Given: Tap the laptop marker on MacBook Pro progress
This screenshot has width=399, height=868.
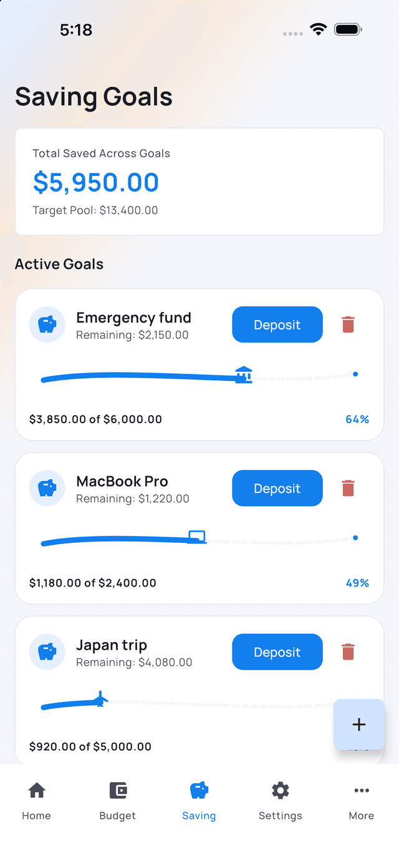Looking at the screenshot, I should (x=197, y=537).
